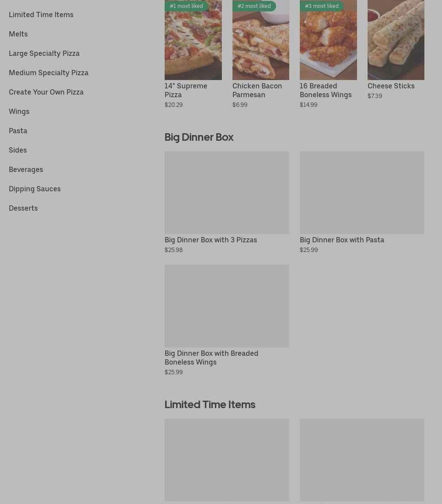Select Create Your Own Pizza
The height and width of the screenshot is (504, 442).
(46, 92)
